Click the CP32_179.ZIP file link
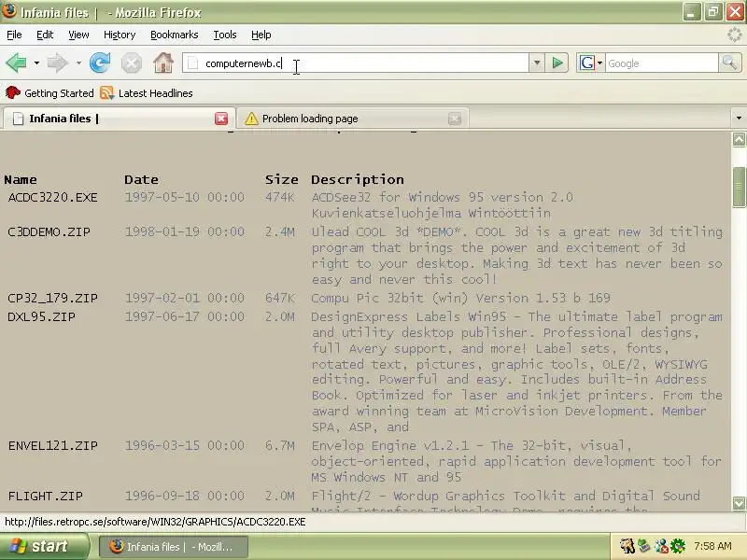 tap(52, 298)
